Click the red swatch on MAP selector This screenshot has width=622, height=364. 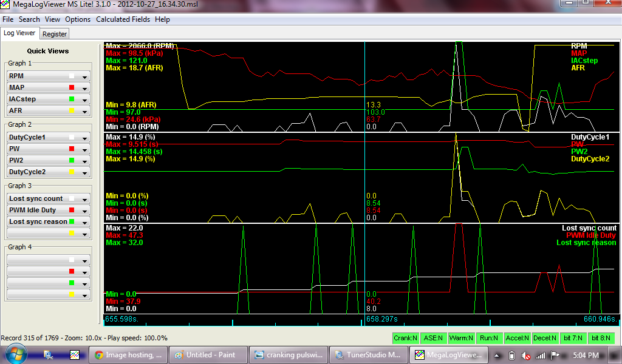pos(72,88)
